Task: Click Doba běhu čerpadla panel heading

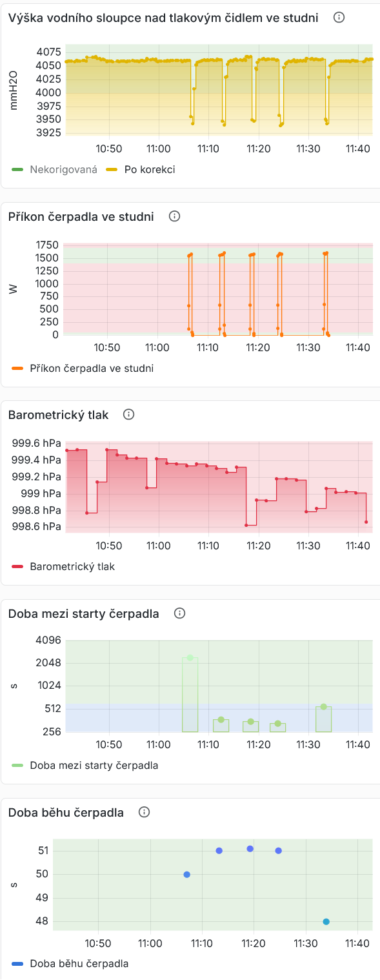Action: (66, 812)
